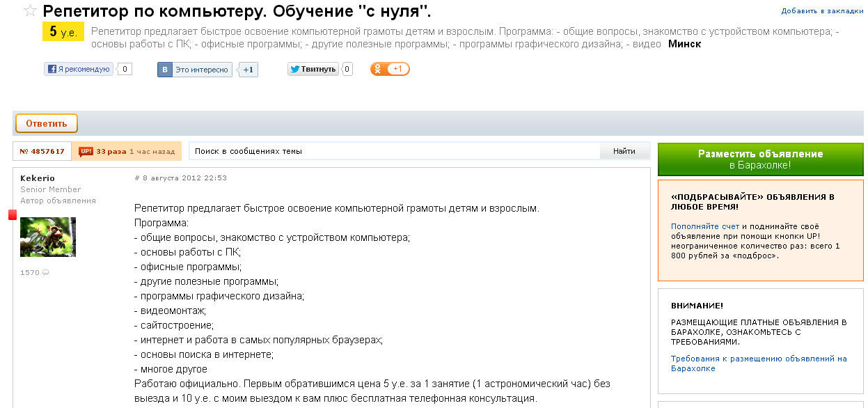Click the favorite star next to the title
The image size is (868, 408).
click(x=30, y=11)
